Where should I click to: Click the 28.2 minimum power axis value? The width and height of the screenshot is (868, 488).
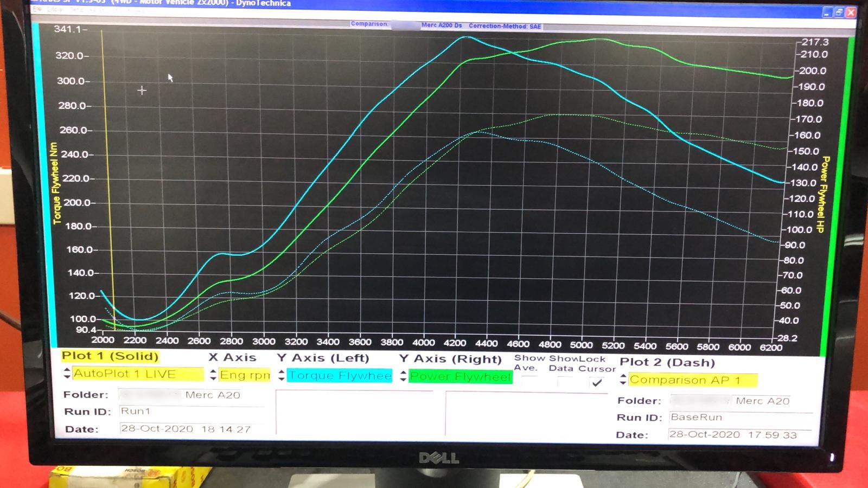787,338
